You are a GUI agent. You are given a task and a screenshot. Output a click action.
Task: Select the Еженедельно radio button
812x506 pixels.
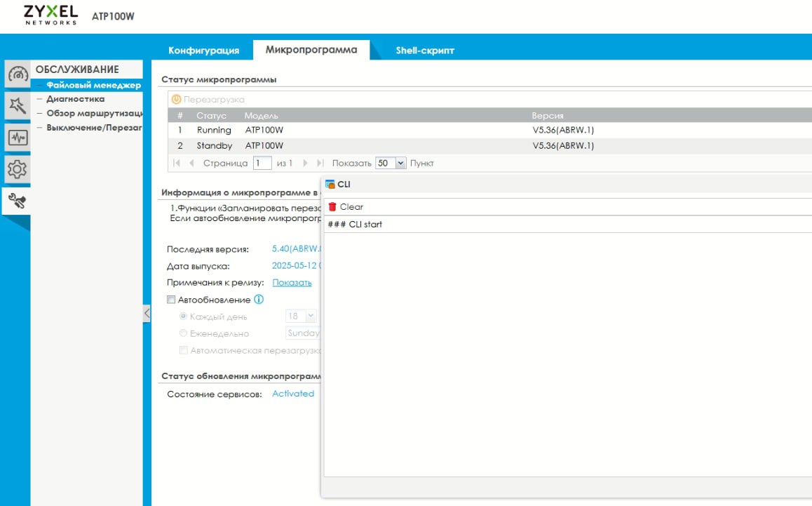coord(183,333)
